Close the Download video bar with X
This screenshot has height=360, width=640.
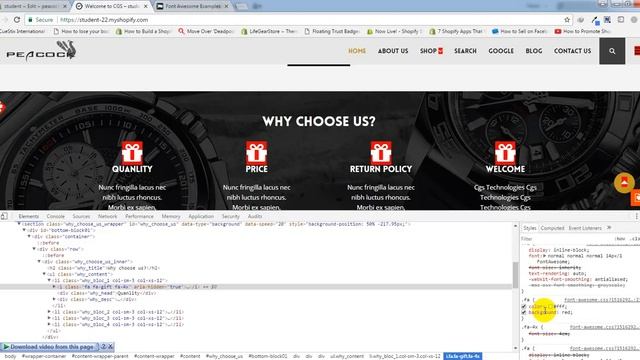(x=110, y=347)
